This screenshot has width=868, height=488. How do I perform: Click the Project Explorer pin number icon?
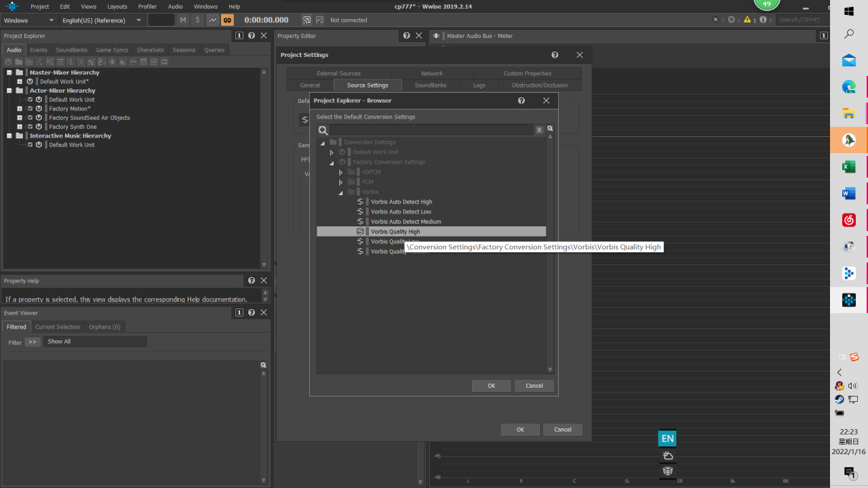pos(239,36)
